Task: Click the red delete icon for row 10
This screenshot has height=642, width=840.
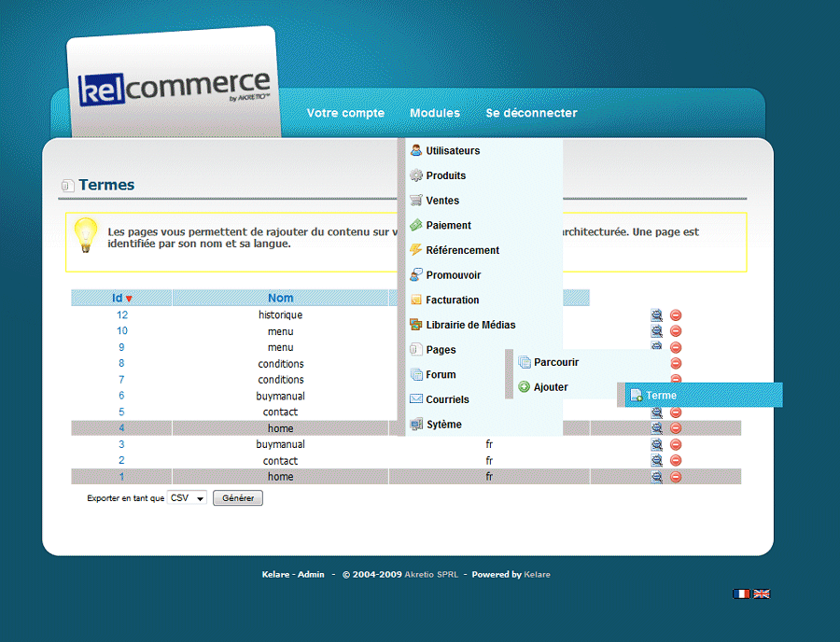Action: 676,331
